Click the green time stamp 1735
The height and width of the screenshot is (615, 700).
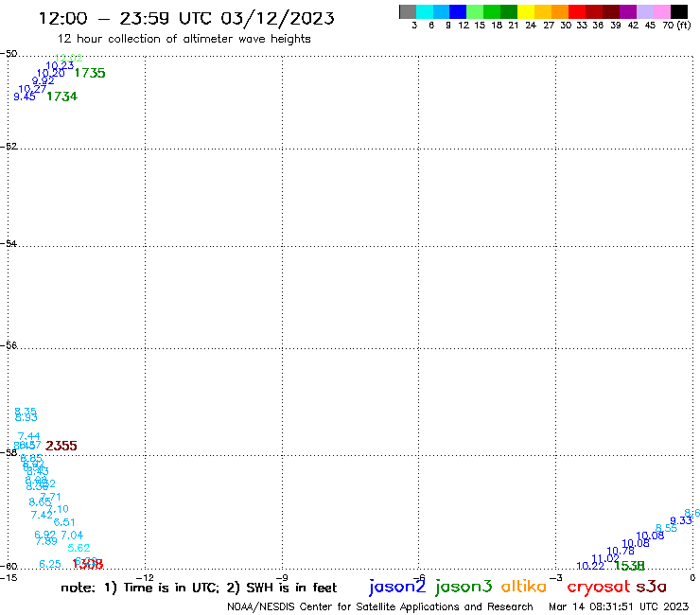click(x=90, y=73)
